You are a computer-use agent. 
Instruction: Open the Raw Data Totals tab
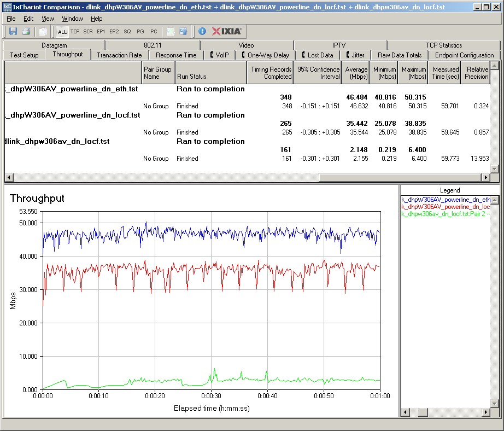coord(400,55)
